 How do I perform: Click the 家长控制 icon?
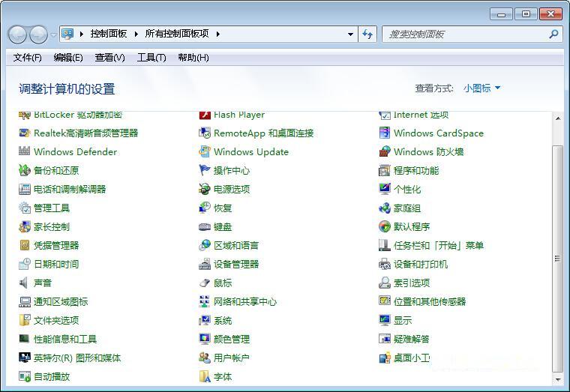[24, 226]
